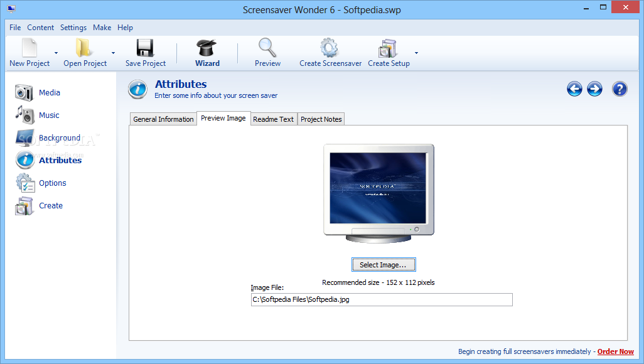Click the Media sidebar label

point(50,93)
